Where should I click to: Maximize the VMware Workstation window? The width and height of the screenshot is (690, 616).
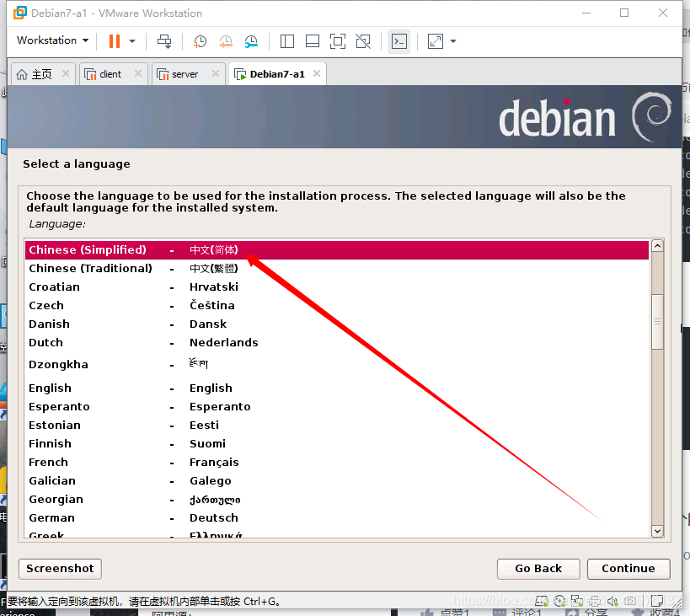click(x=624, y=13)
